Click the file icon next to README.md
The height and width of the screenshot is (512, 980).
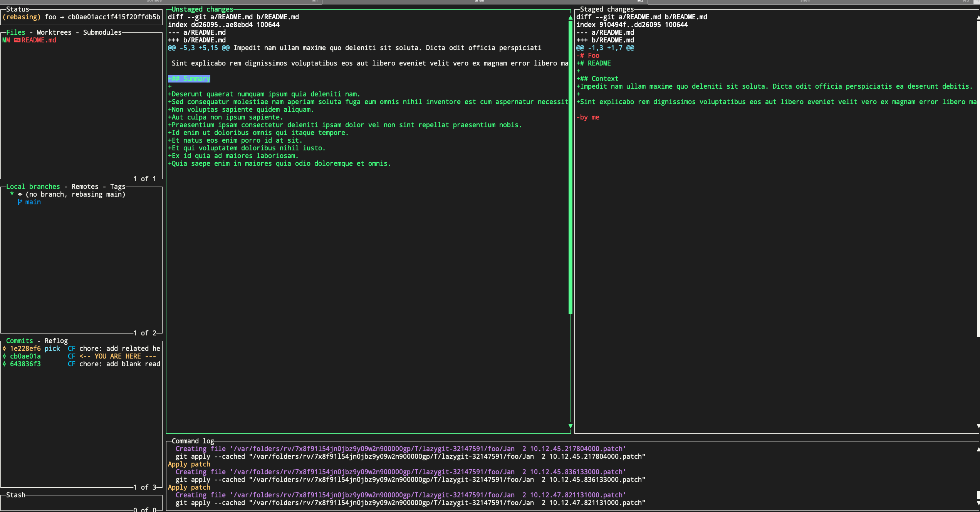click(x=17, y=40)
